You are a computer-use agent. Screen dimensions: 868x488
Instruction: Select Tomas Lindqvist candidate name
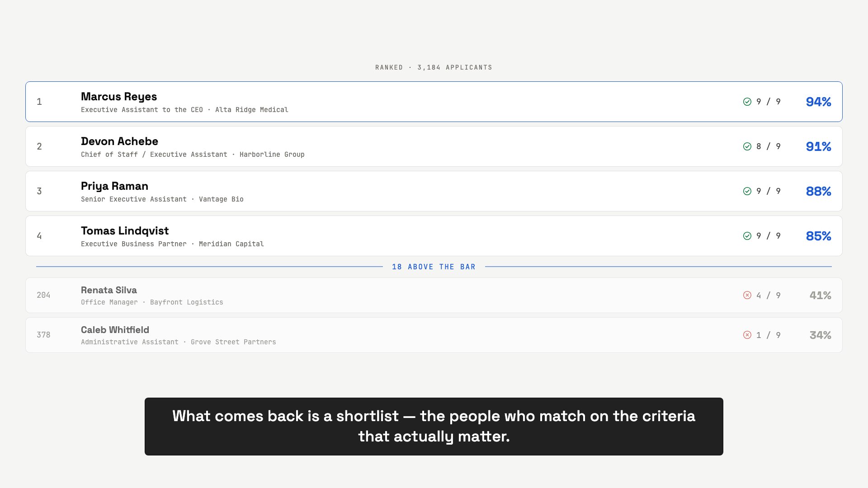point(125,231)
